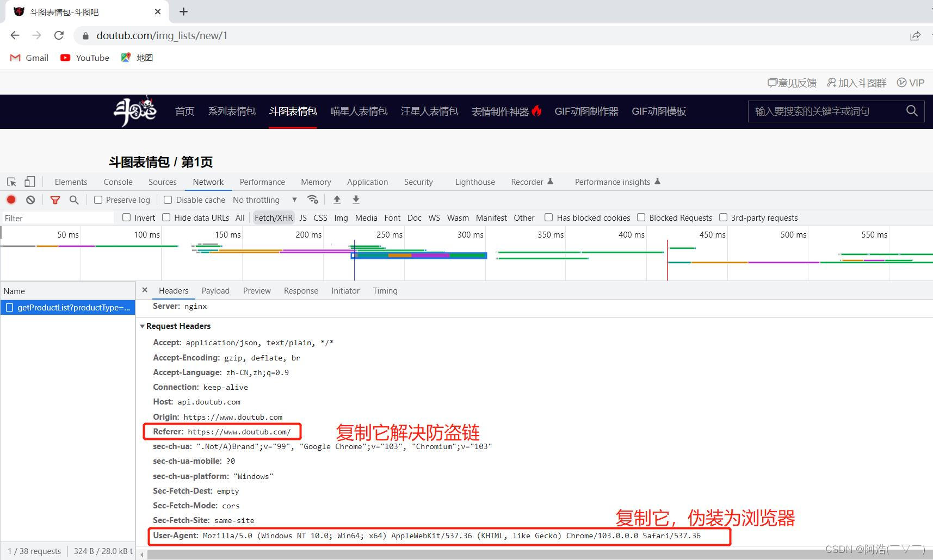Screen dimensions: 933x560
Task: Click the VIP link
Action: tap(911, 83)
